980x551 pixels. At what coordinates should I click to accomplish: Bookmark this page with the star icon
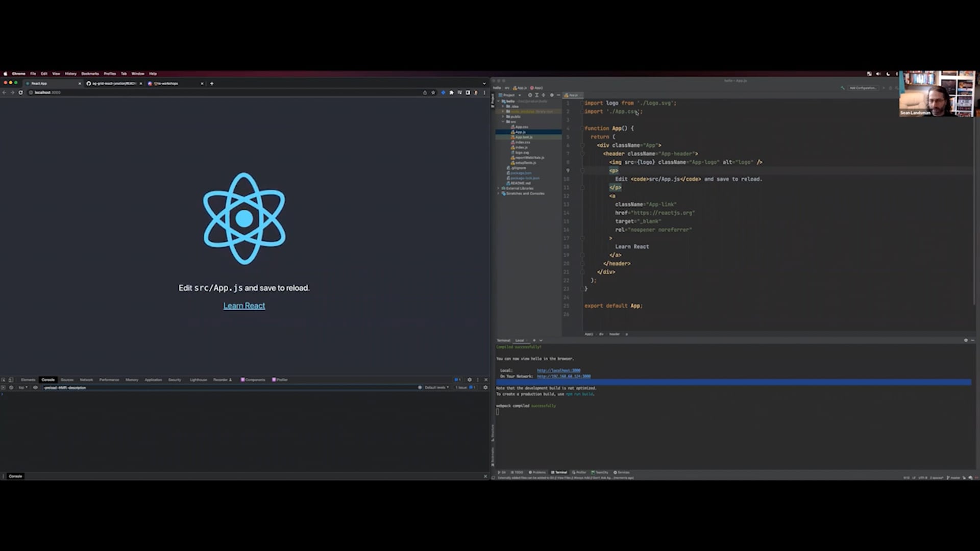click(x=433, y=92)
